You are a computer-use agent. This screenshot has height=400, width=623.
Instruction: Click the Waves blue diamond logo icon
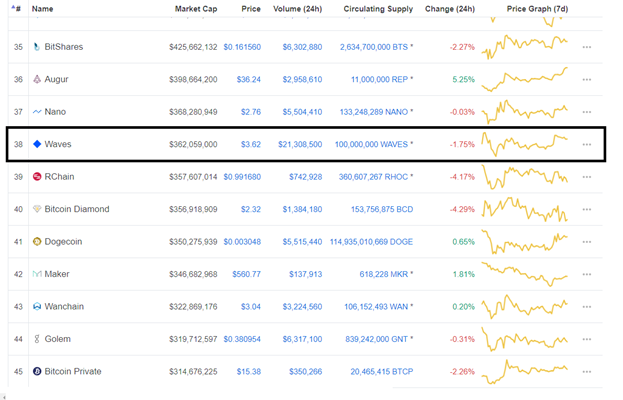tap(37, 144)
